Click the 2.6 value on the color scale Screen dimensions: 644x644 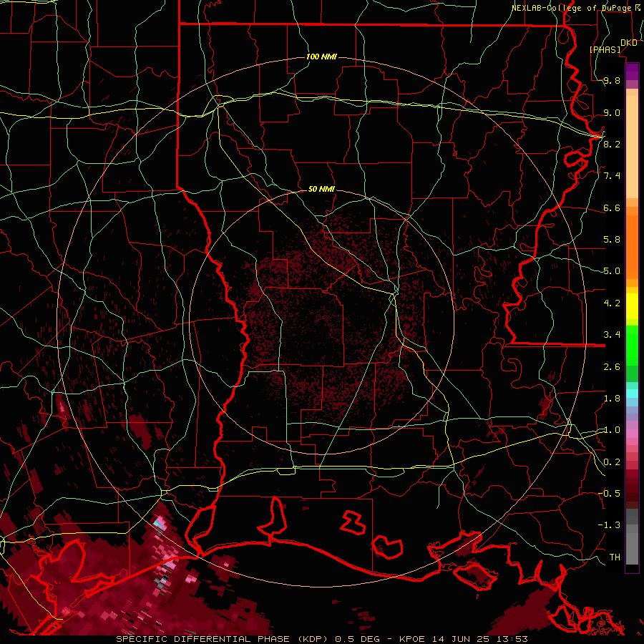(612, 367)
